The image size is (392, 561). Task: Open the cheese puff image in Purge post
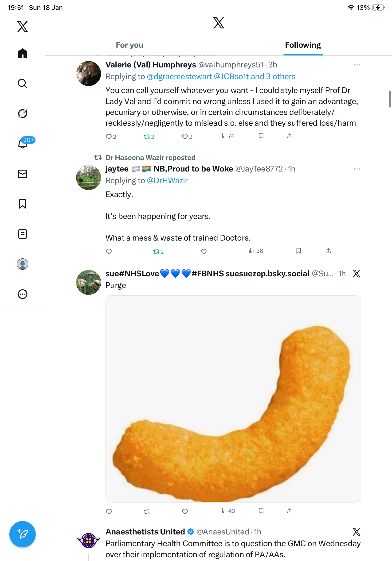(x=233, y=399)
